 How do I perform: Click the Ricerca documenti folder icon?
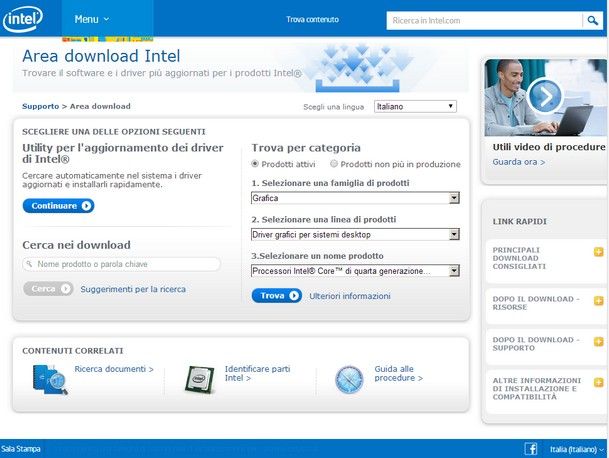coord(50,380)
